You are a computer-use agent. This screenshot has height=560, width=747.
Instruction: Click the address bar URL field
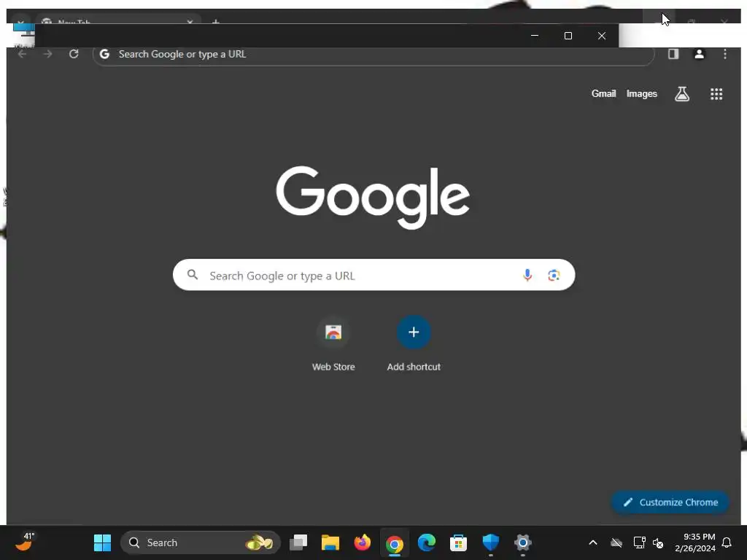tap(374, 54)
